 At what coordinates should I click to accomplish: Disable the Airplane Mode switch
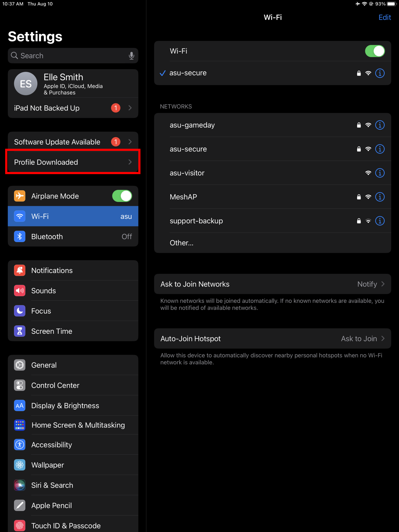tap(122, 196)
